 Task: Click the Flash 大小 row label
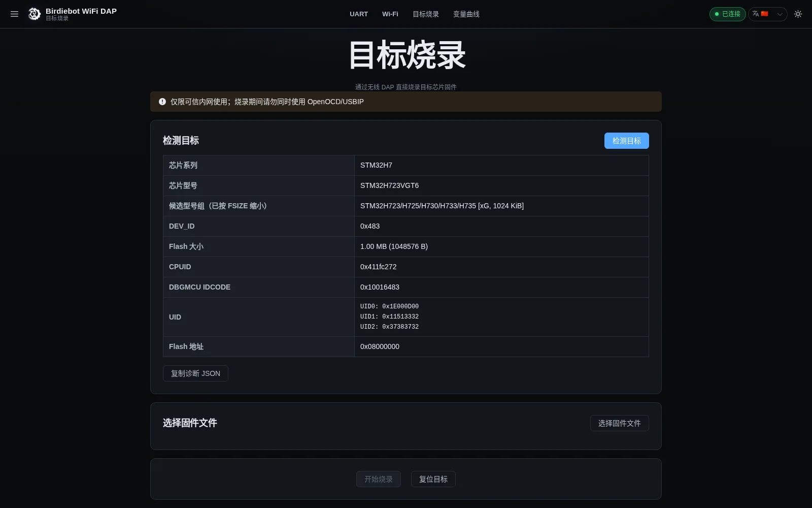tap(186, 246)
